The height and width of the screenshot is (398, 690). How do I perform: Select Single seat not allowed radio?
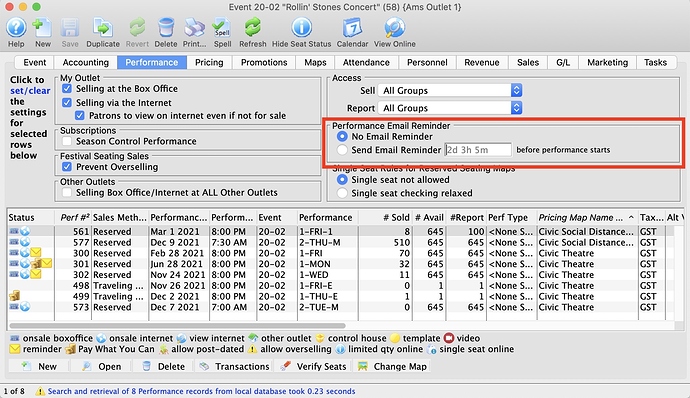pos(342,180)
